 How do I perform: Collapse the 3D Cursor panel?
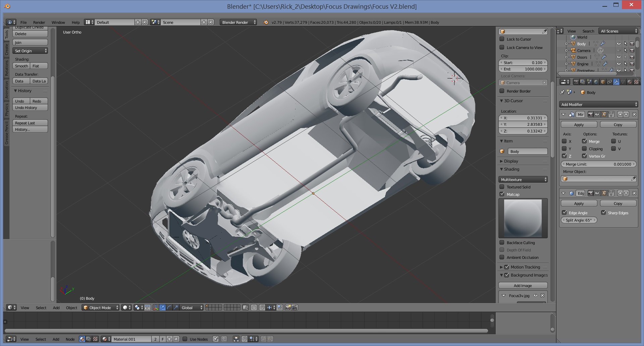501,101
